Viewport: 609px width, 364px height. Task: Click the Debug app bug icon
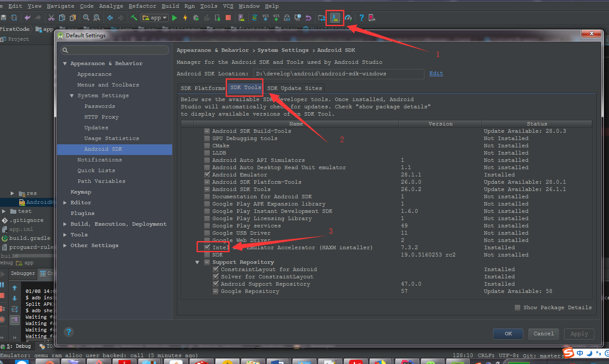coord(196,18)
